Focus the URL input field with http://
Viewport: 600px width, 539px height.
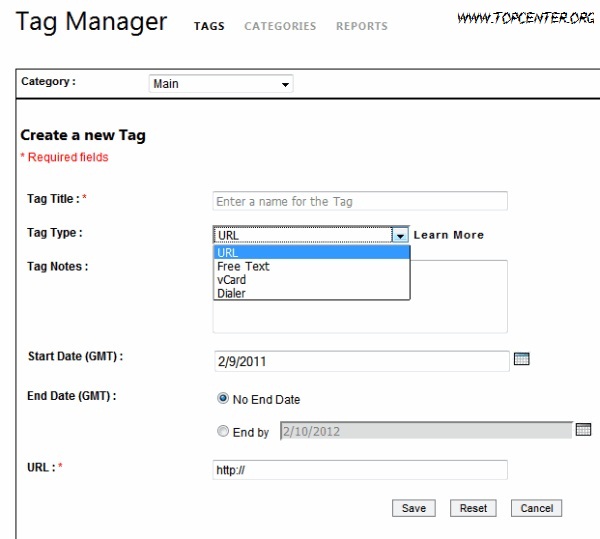click(360, 470)
